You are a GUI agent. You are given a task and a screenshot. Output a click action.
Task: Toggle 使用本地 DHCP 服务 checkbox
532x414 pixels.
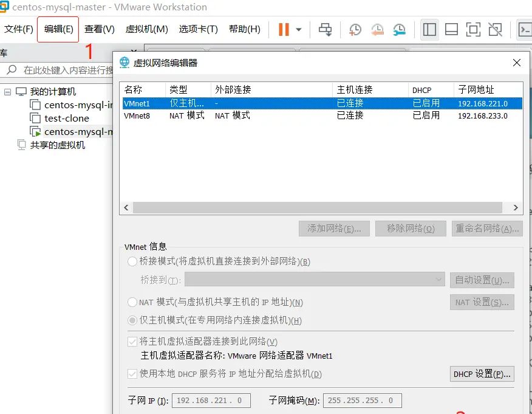pyautogui.click(x=132, y=374)
